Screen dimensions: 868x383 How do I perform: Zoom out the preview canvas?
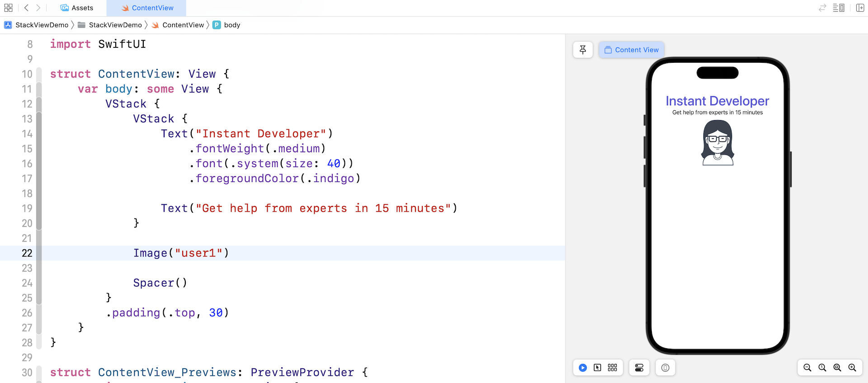(807, 368)
